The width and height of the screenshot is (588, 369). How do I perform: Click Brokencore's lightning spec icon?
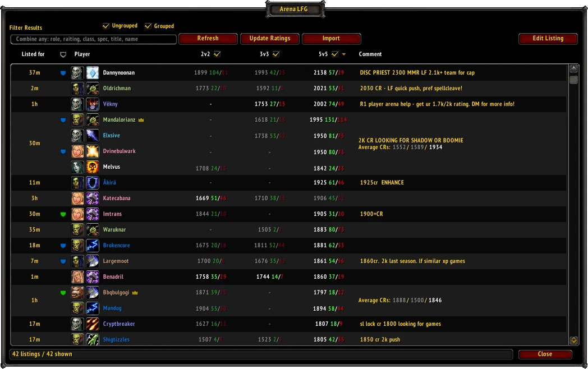coord(93,246)
